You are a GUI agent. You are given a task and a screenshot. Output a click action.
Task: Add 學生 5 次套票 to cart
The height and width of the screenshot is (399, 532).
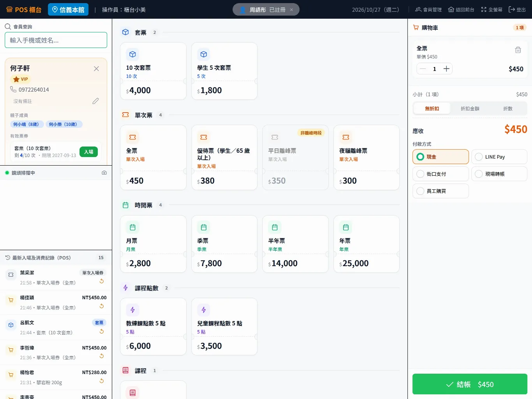click(224, 71)
